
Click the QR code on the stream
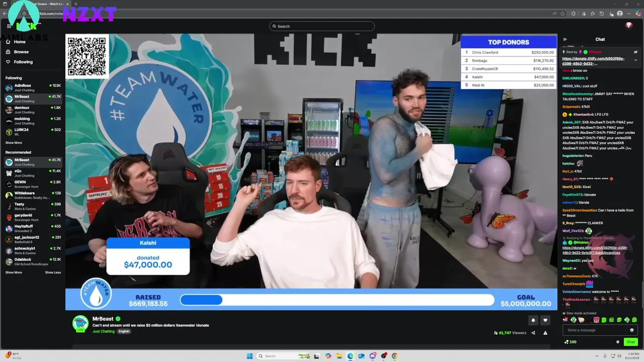[x=87, y=56]
